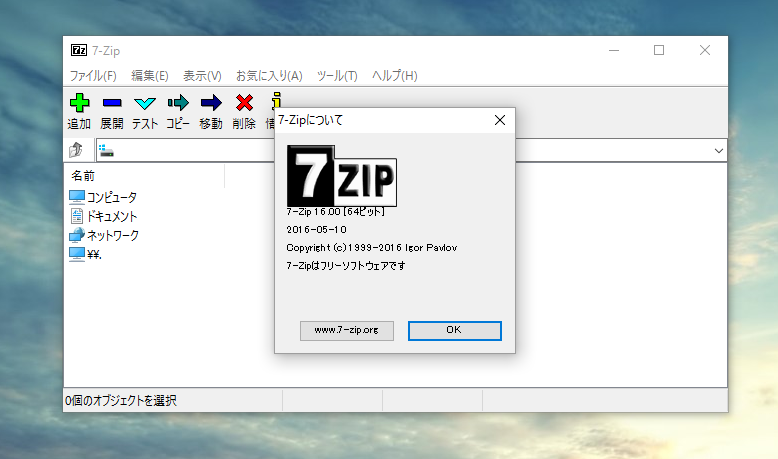Screen dimensions: 778x459
Task: Click the date text 2016-05-10
Action: click(317, 230)
